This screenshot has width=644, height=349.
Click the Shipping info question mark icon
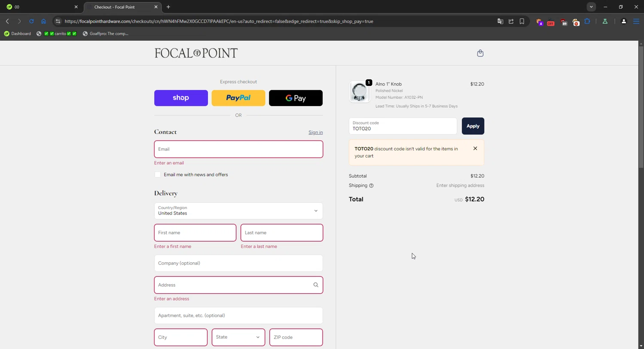pyautogui.click(x=371, y=185)
